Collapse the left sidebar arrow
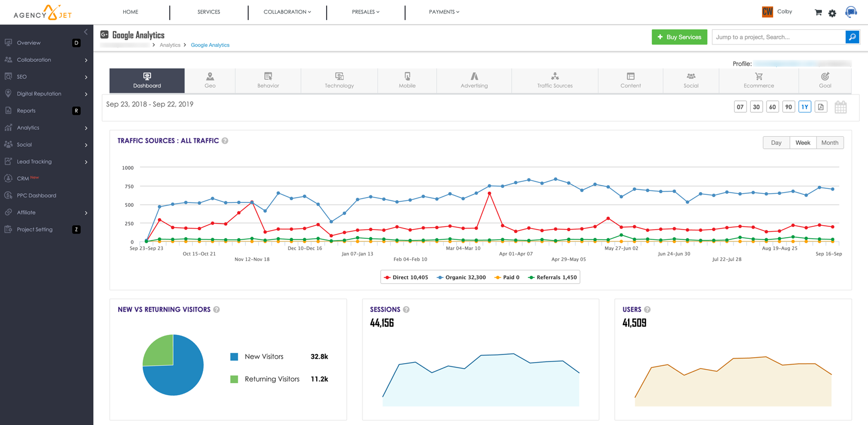The width and height of the screenshot is (868, 425). pos(86,32)
